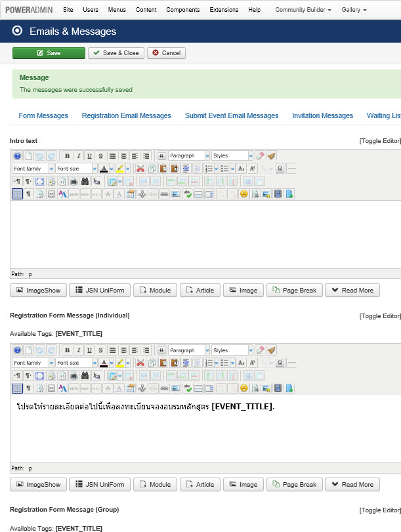Click the Help icon in Intro text editor

[18, 156]
